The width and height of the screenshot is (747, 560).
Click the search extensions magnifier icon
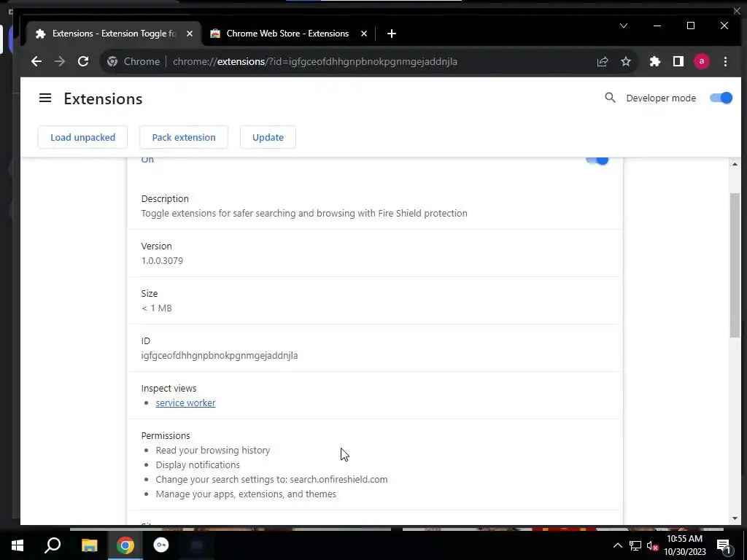tap(610, 98)
